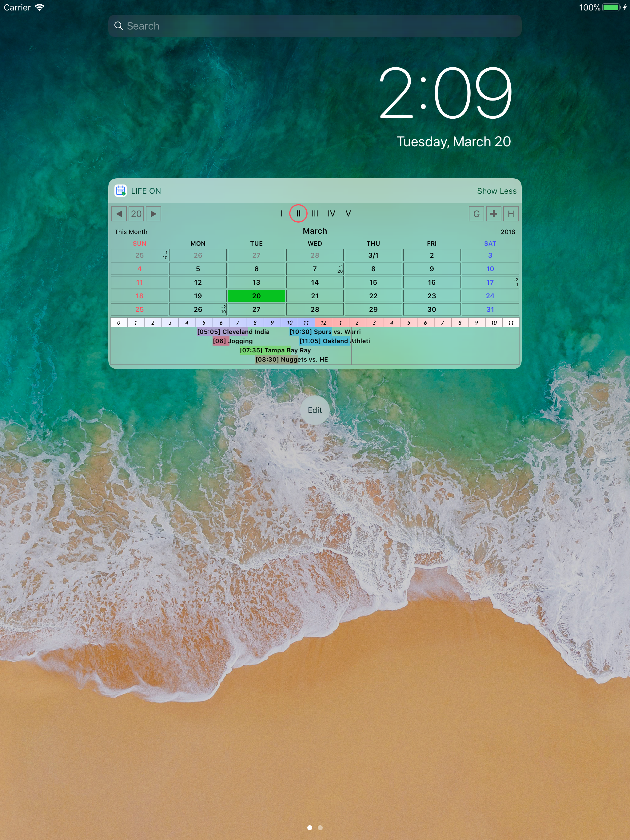
Task: Select view IV in the numeral selector
Action: 331,213
